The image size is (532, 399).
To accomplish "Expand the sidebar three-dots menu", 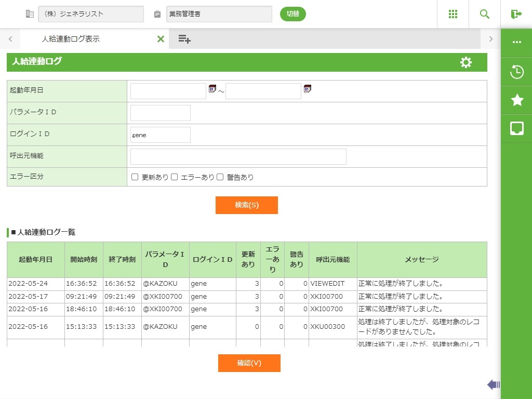I will tap(517, 43).
